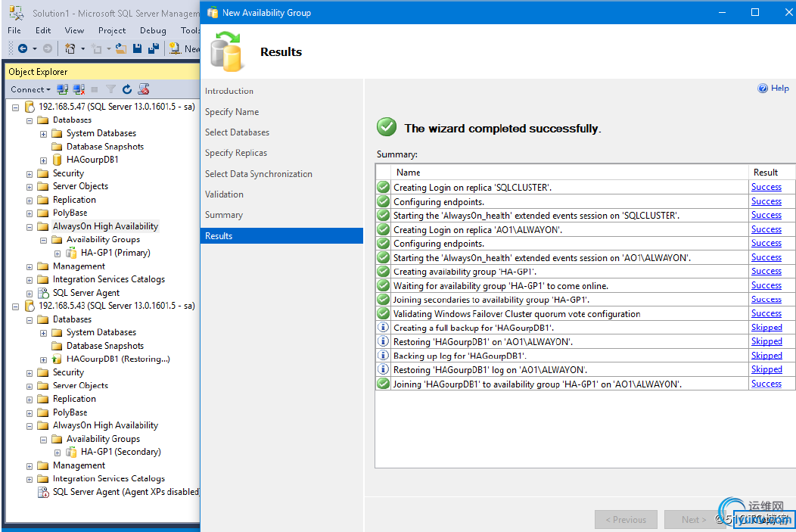This screenshot has width=796, height=532.
Task: Click the Disconnect icon in Object Explorer
Action: coord(79,89)
